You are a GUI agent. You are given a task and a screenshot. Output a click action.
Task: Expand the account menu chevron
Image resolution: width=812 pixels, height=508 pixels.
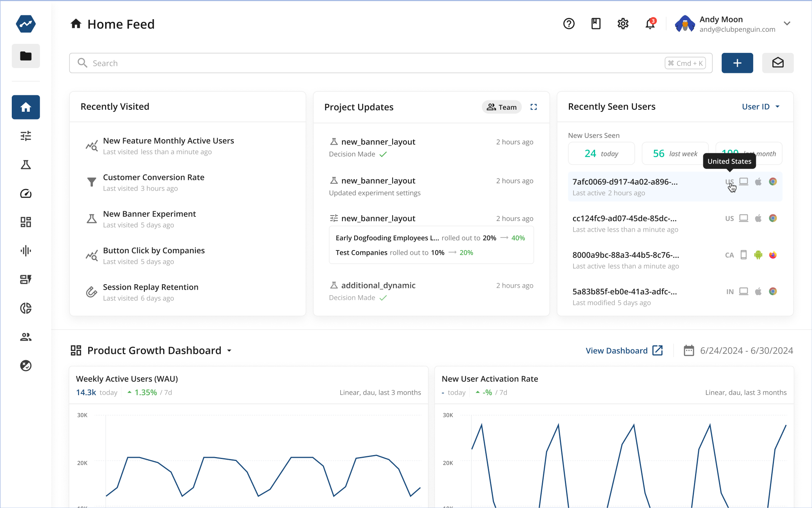point(787,24)
